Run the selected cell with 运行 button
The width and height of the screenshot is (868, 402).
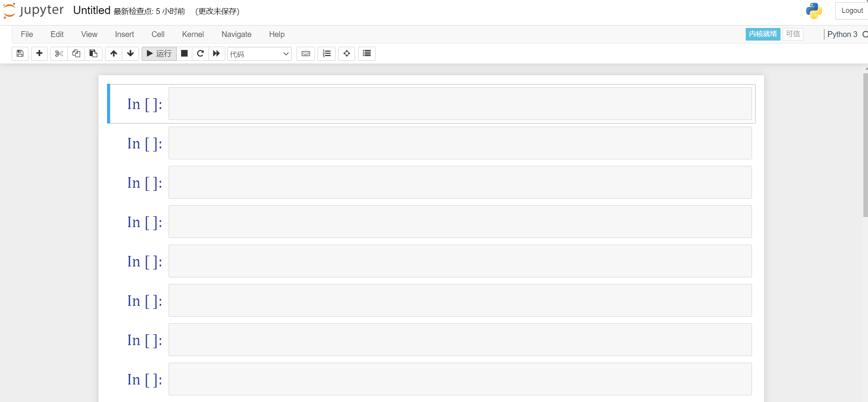(x=159, y=53)
